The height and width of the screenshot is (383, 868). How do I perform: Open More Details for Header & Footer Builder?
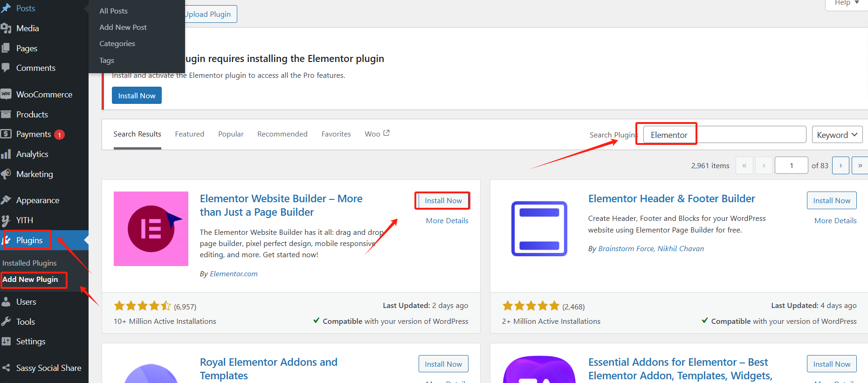pyautogui.click(x=835, y=221)
